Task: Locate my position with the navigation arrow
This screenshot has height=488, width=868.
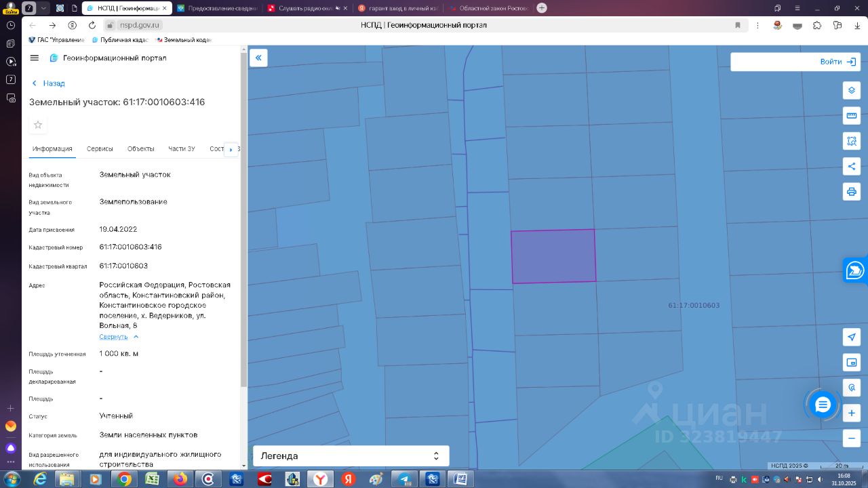Action: click(852, 337)
